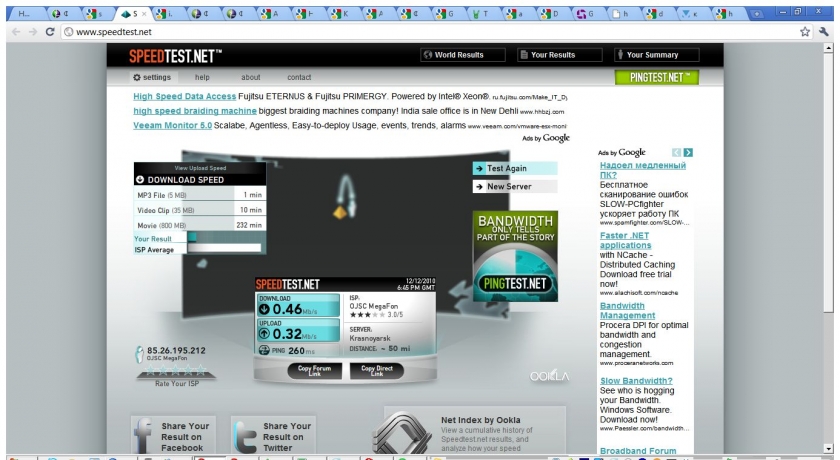Image resolution: width=840 pixels, height=460 pixels.
Task: Open Your Summary
Action: click(x=657, y=55)
